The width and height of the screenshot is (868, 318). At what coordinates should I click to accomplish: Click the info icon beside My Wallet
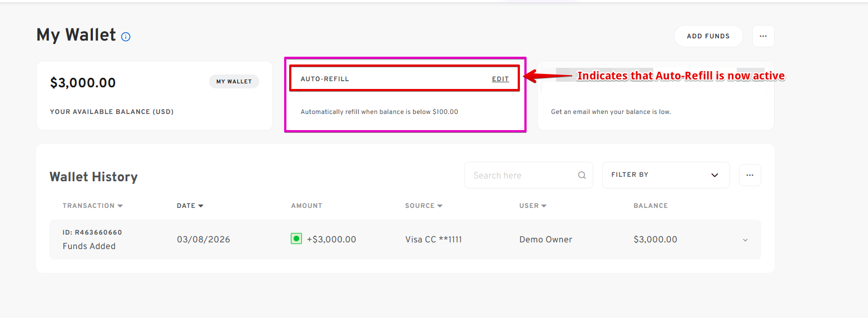click(x=126, y=37)
